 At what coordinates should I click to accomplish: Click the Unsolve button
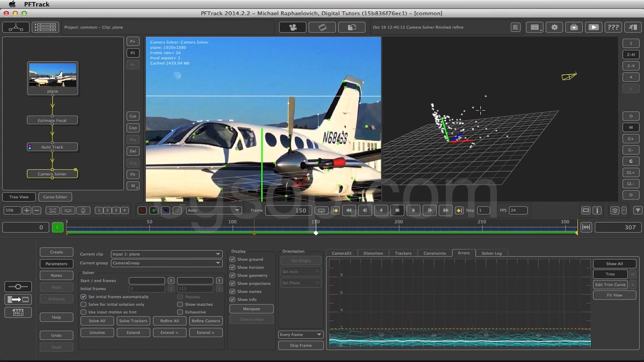pyautogui.click(x=97, y=332)
